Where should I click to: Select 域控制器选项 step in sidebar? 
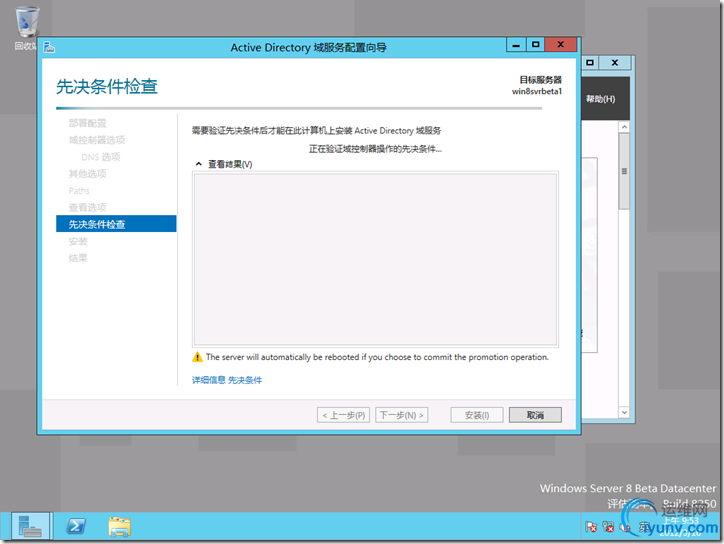pyautogui.click(x=97, y=140)
